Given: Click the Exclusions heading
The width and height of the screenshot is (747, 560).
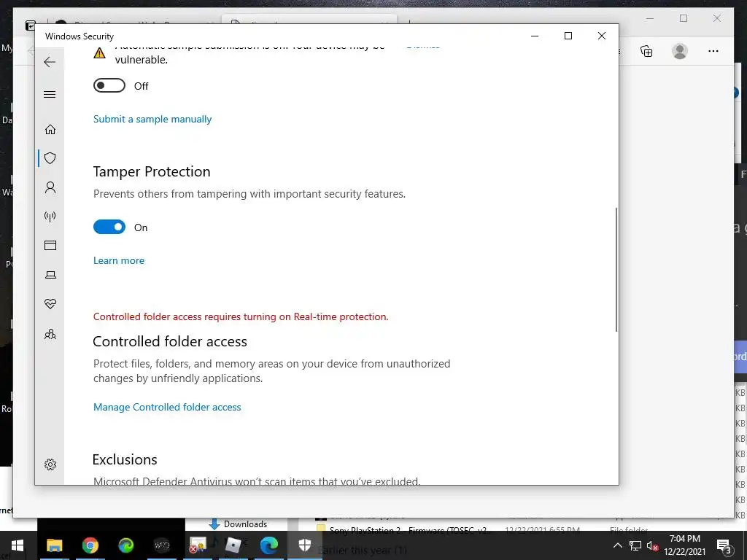Looking at the screenshot, I should click(x=125, y=459).
